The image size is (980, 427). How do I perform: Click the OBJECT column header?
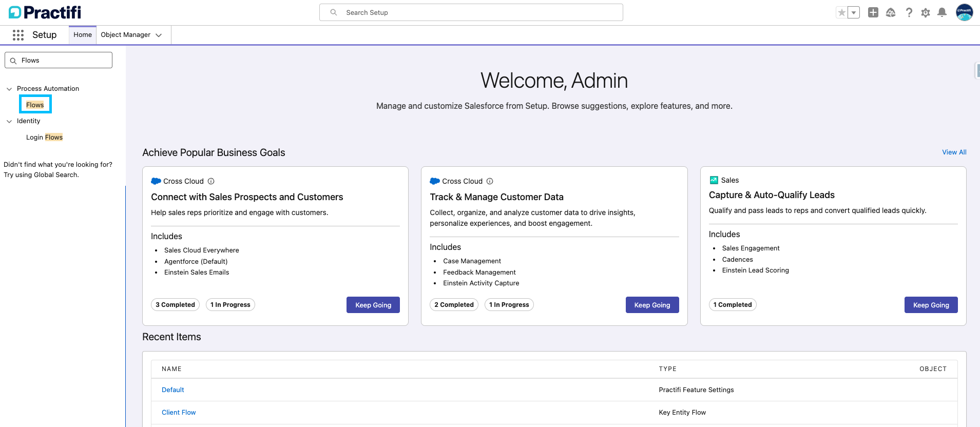click(x=933, y=369)
